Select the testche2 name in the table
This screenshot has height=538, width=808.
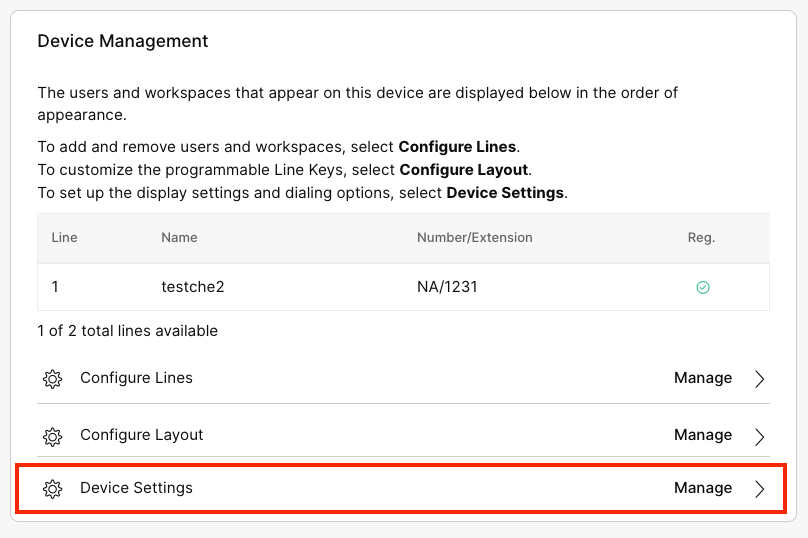point(193,287)
